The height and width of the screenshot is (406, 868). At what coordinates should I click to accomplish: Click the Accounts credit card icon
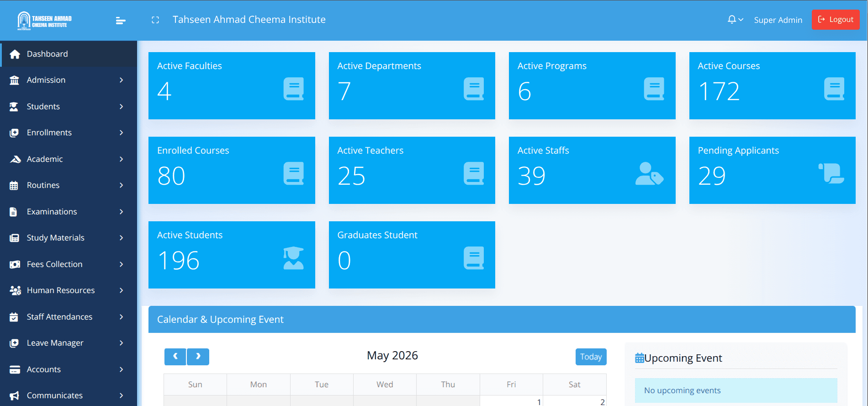point(15,369)
